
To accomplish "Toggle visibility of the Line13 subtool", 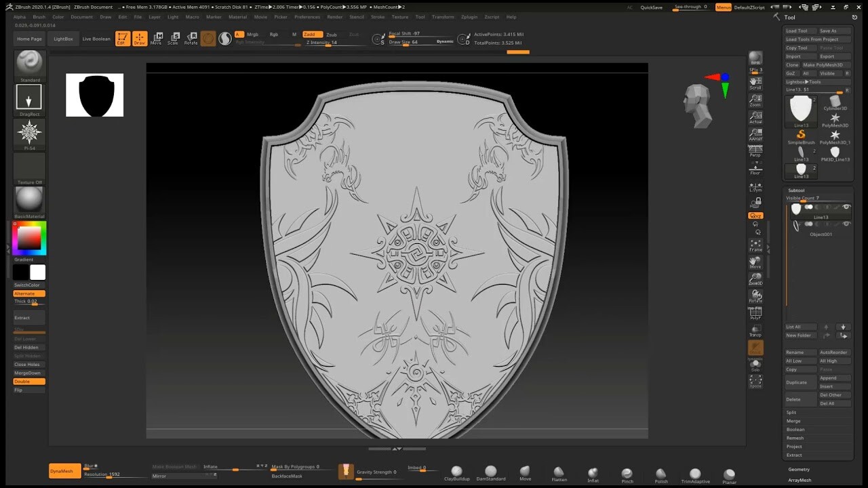I will tap(846, 208).
